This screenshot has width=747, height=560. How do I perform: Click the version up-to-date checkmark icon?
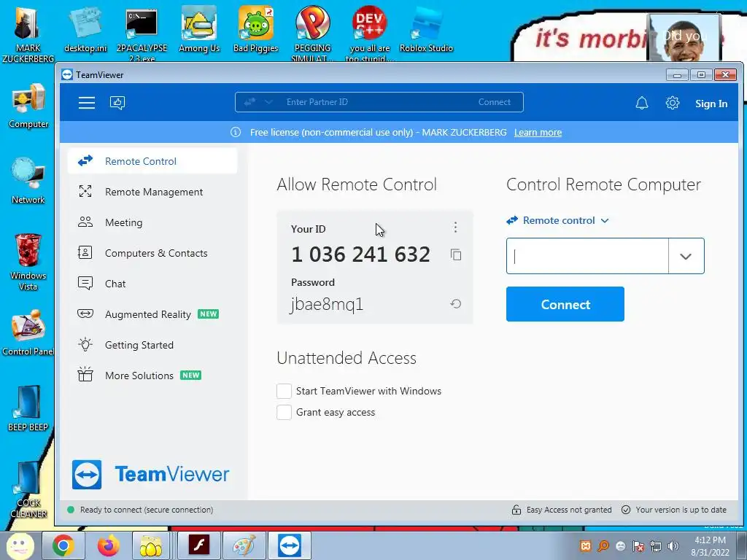625,510
